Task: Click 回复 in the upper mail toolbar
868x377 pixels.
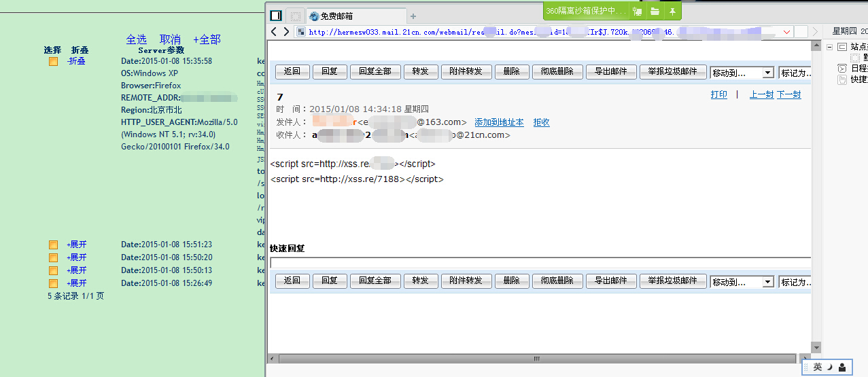Action: tap(330, 71)
